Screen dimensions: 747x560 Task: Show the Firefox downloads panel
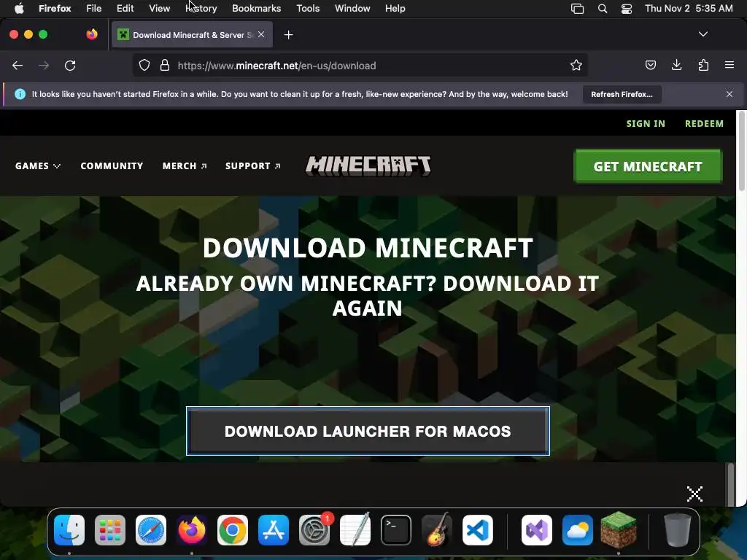[676, 65]
